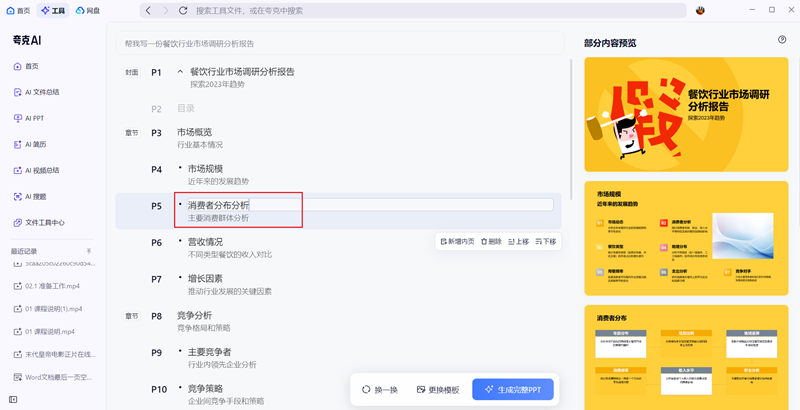The image size is (800, 410).
Task: Open the help icon beside 部分内容预览
Action: [782, 40]
